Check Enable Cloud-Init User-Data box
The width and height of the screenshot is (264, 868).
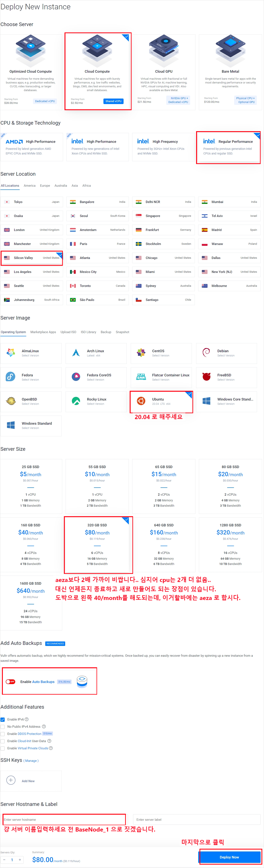tap(3, 741)
